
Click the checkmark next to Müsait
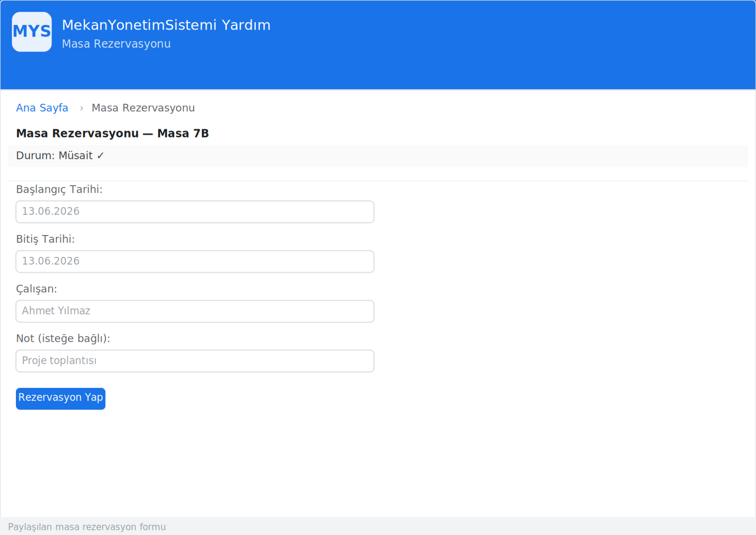pos(100,156)
